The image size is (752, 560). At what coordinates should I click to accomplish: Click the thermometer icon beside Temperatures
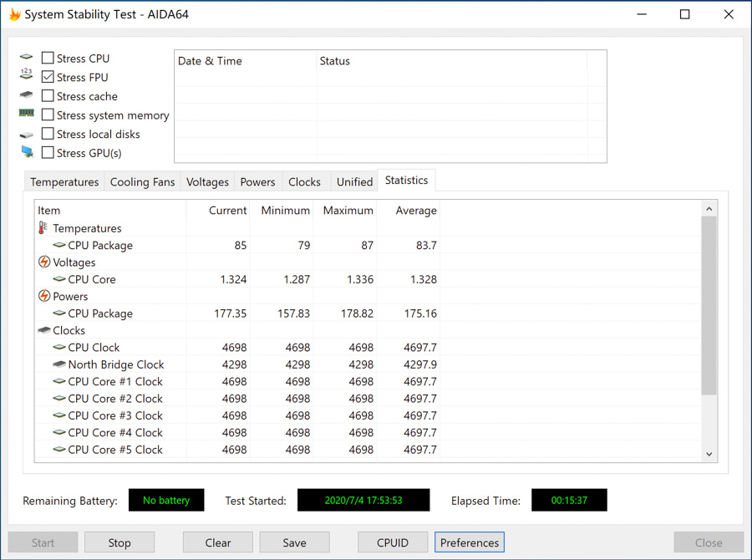point(43,228)
